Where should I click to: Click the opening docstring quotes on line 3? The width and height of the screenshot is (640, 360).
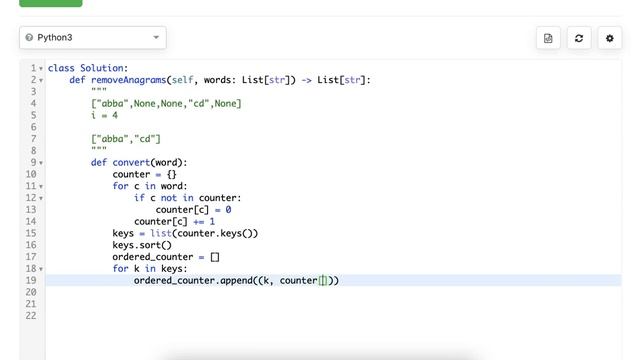point(99,90)
